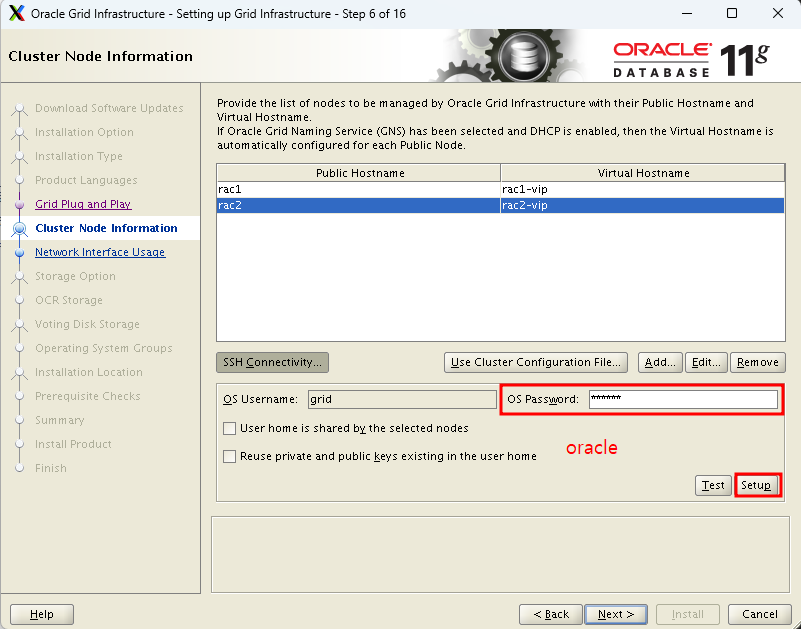Minimize the installer window
The image size is (801, 629).
685,13
